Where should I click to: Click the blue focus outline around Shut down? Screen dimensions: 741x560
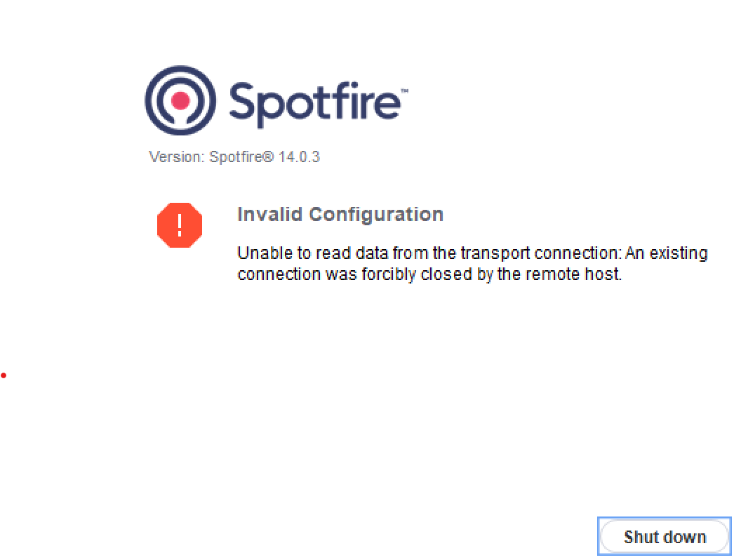point(664,519)
